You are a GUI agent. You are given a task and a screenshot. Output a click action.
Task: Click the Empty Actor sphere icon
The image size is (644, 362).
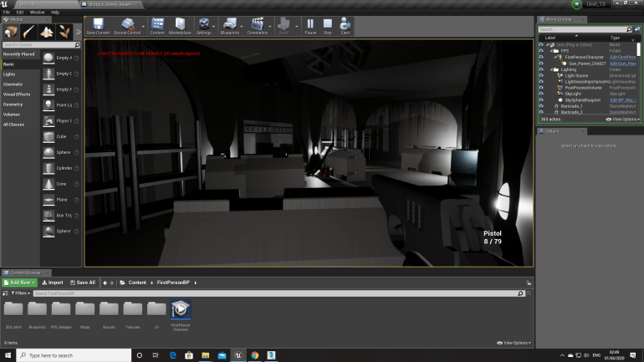[49, 58]
